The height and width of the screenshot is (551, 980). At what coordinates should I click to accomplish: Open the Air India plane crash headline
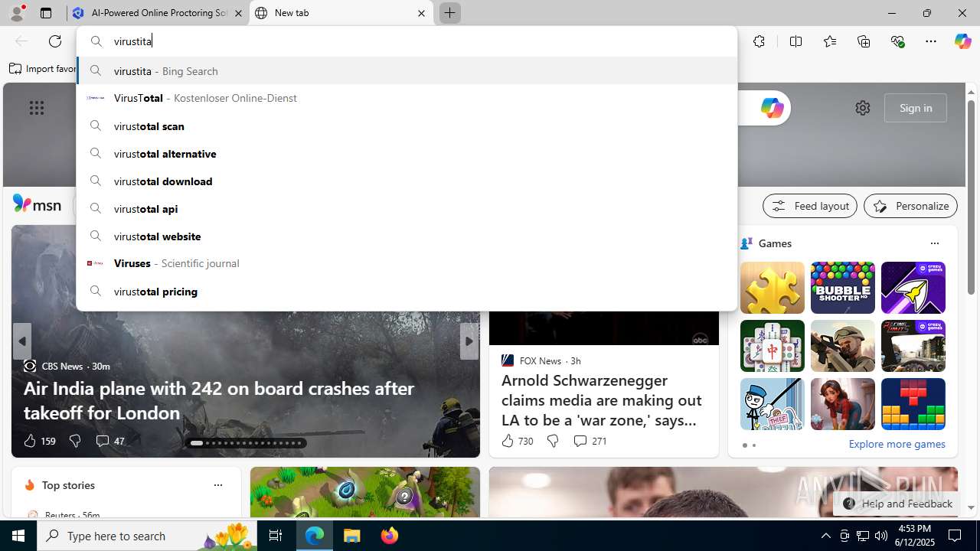point(219,399)
